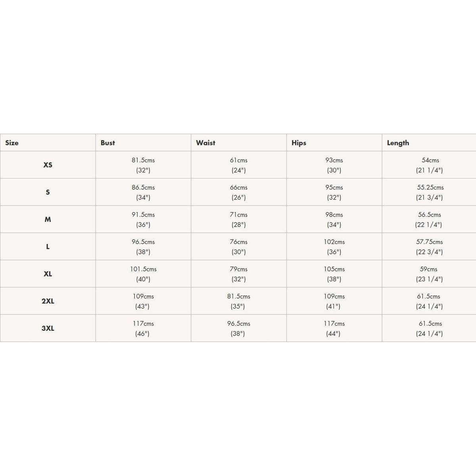The image size is (476, 476).
Task: Click the Size column header
Action: point(12,143)
